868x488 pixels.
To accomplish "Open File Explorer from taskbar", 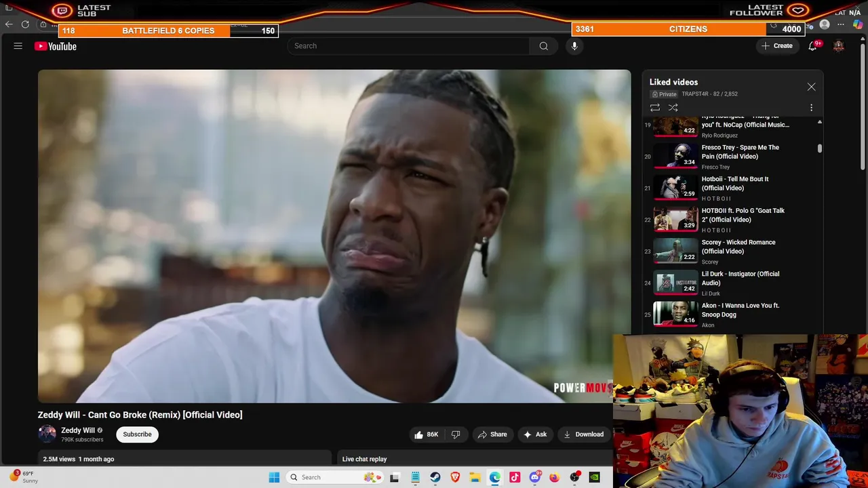I will [x=475, y=477].
